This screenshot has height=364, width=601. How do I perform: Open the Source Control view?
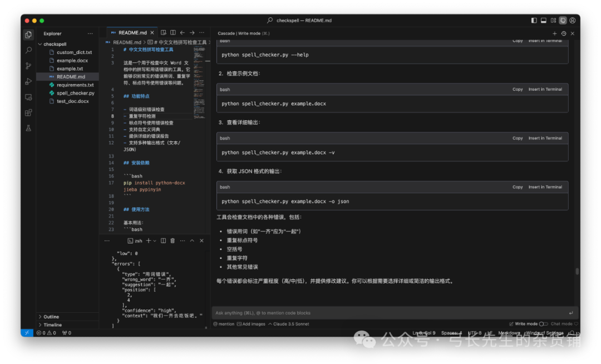(x=28, y=66)
